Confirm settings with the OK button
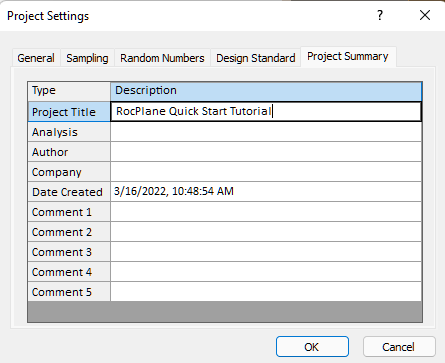This screenshot has height=363, width=445. pyautogui.click(x=312, y=347)
